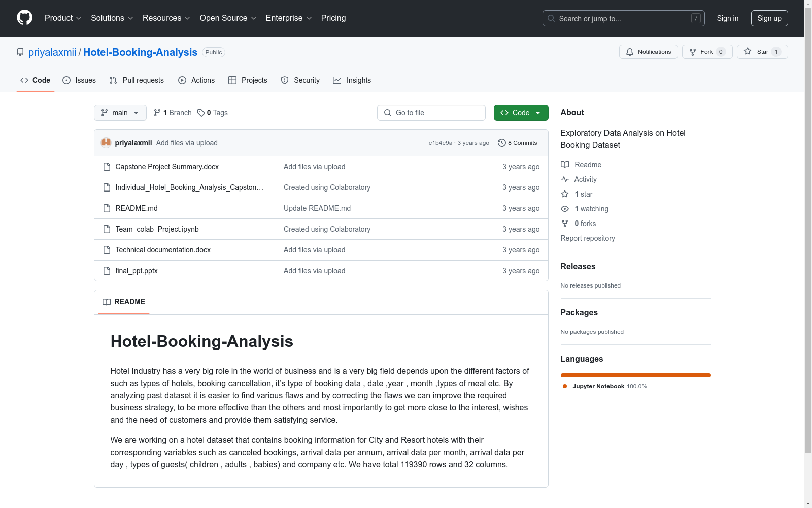Click the search magnifier icon
812x508 pixels.
pos(551,18)
